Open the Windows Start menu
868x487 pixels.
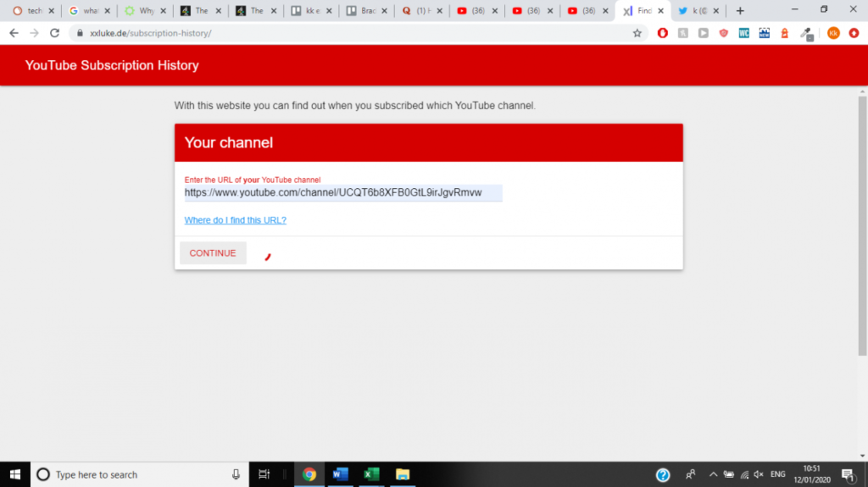pos(15,474)
